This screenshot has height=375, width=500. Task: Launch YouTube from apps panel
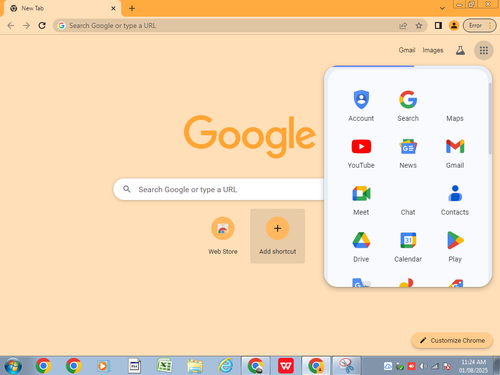(x=361, y=152)
